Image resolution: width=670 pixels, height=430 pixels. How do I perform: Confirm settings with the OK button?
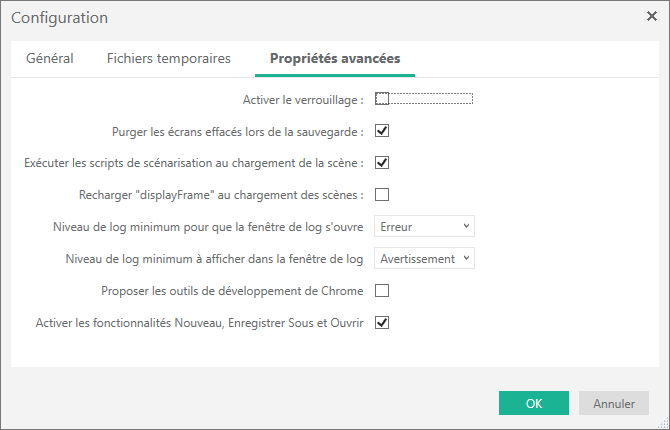(x=534, y=403)
